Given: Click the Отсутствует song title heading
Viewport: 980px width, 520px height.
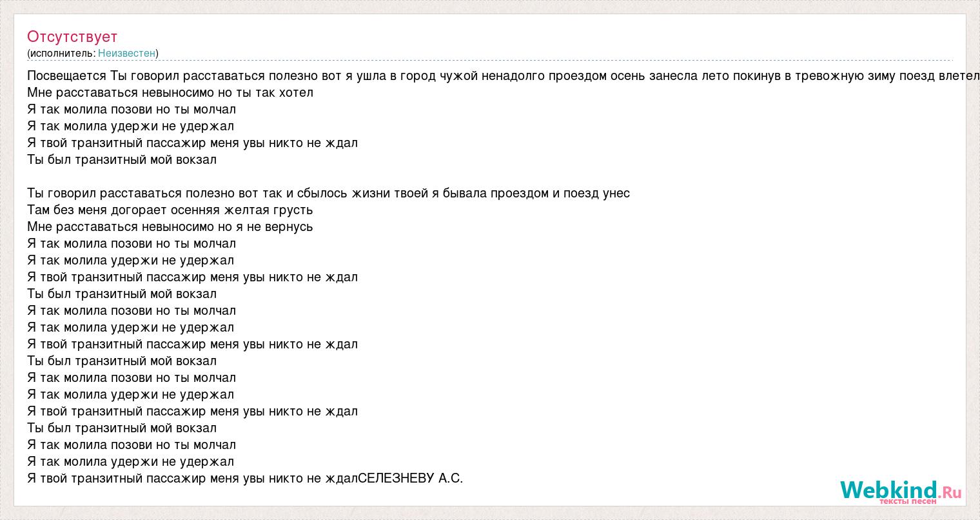Looking at the screenshot, I should tap(72, 37).
